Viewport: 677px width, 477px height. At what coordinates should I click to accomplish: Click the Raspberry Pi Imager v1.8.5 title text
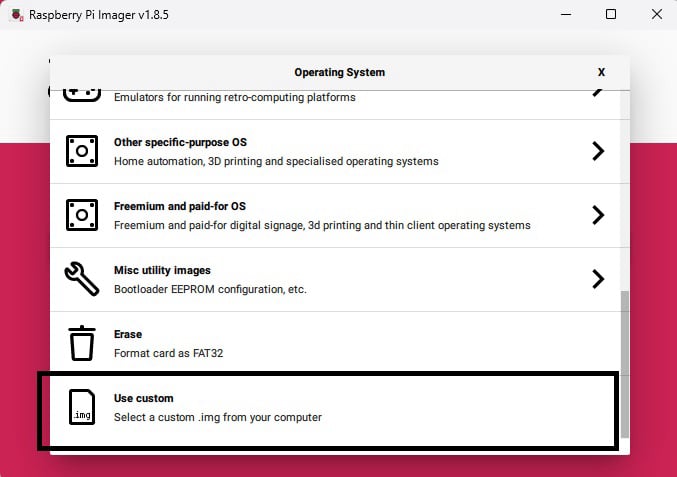(x=99, y=15)
